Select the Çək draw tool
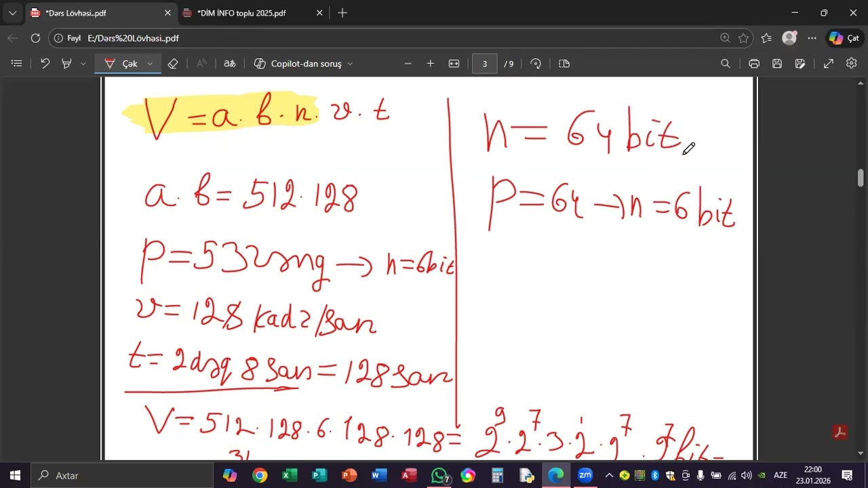 pos(123,64)
